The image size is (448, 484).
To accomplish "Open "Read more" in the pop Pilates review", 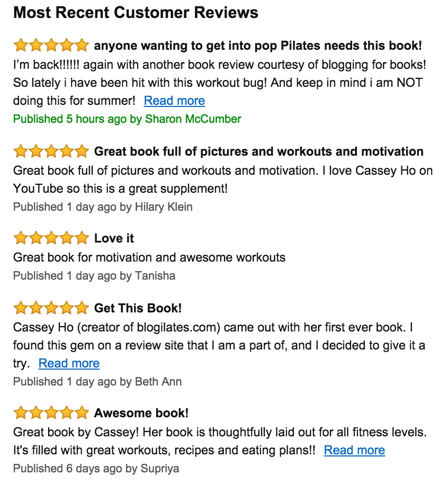I will 174,101.
